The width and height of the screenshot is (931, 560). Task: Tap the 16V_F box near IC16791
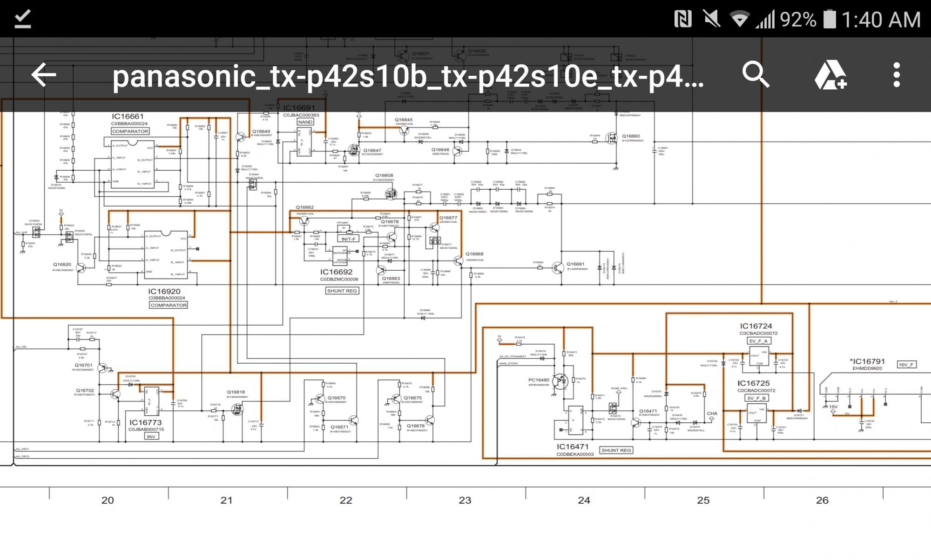[x=906, y=365]
